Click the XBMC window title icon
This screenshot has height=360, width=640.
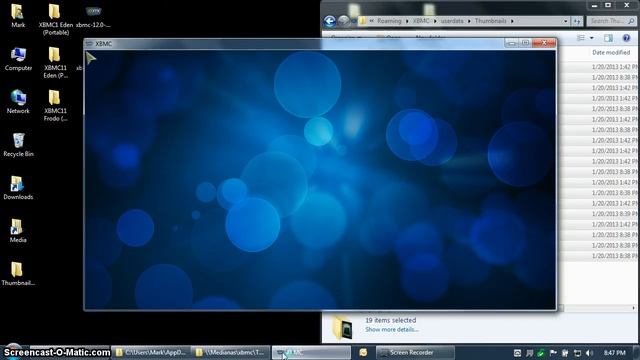[x=89, y=43]
